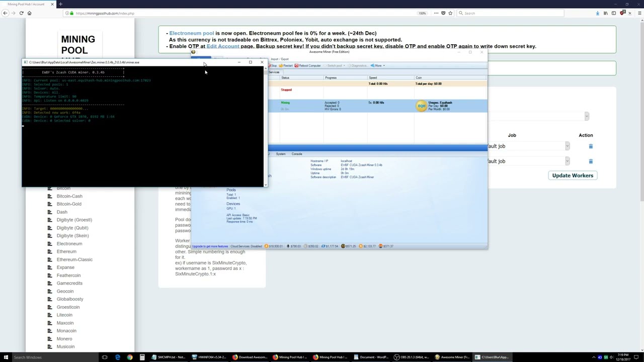Click the Update Workers button
The width and height of the screenshot is (644, 362).
pyautogui.click(x=573, y=175)
